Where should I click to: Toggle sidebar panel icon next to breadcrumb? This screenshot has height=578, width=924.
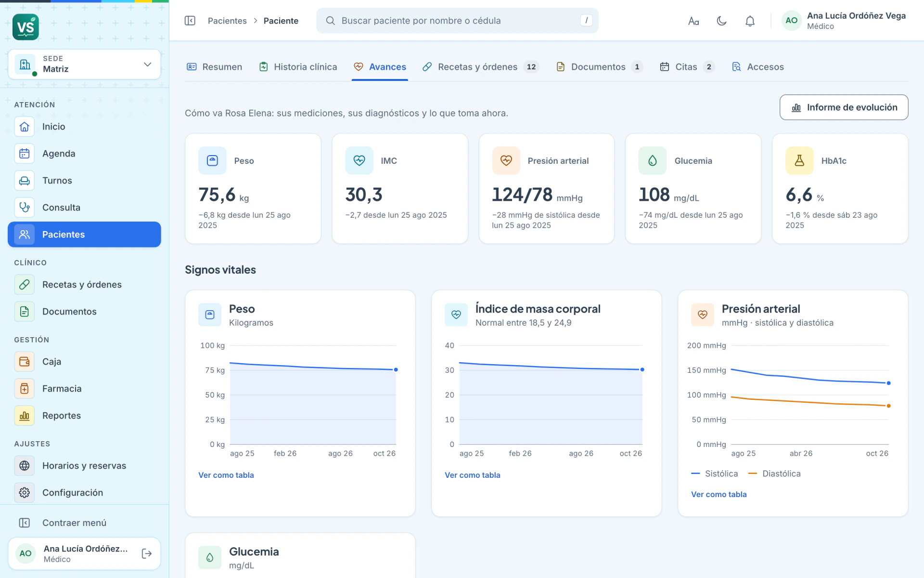190,21
